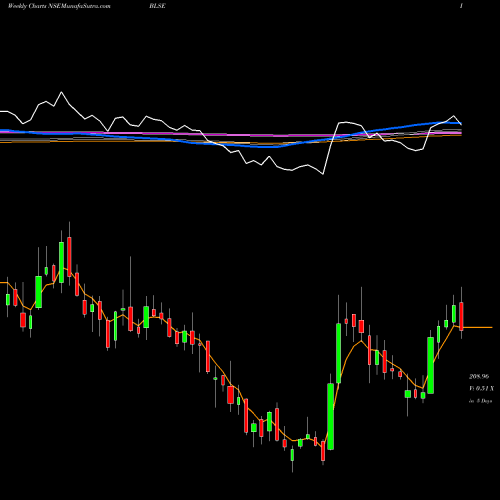Select the 'BLSE' ticker symbol label
Viewport: 500px width, 500px height.
point(158,6)
